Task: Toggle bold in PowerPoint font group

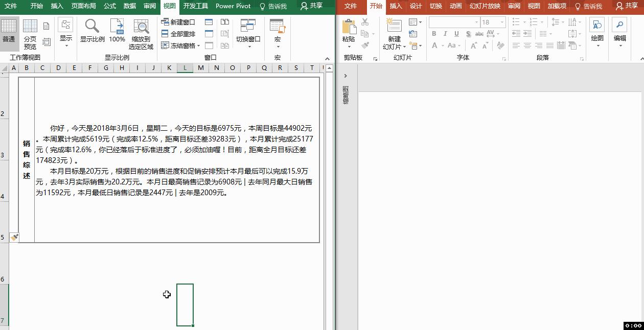Action: pos(434,34)
